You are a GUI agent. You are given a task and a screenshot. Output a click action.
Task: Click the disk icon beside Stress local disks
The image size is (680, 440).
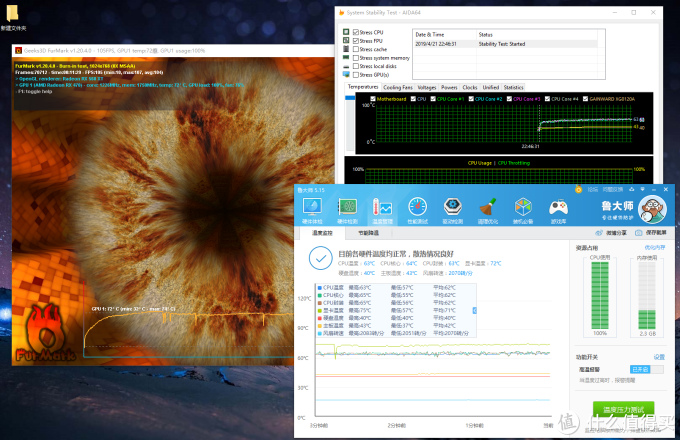[x=346, y=66]
